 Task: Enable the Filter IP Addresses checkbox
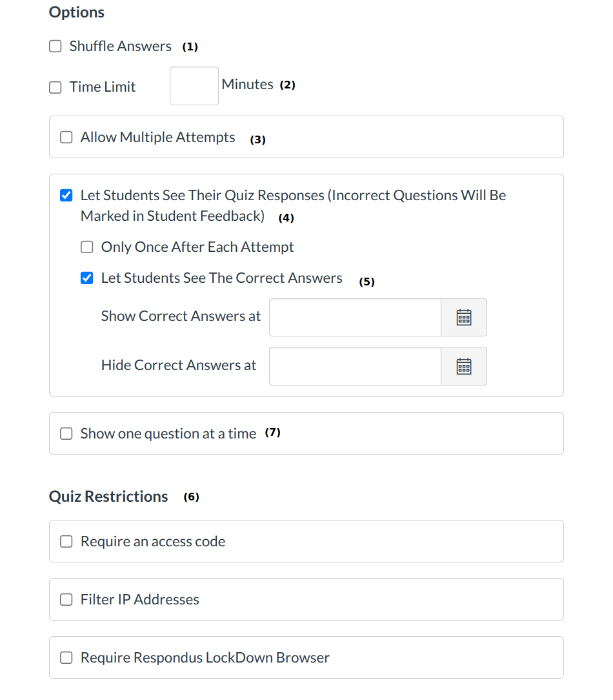(x=66, y=600)
